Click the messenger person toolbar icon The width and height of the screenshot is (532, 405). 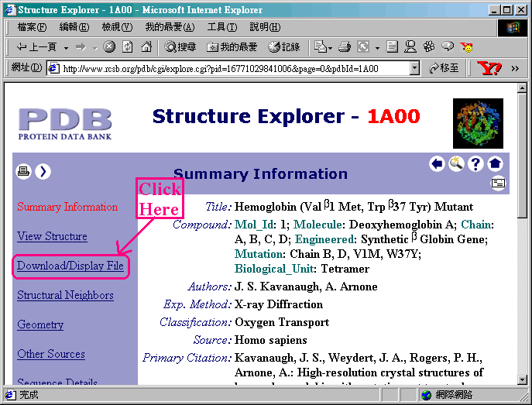click(410, 46)
